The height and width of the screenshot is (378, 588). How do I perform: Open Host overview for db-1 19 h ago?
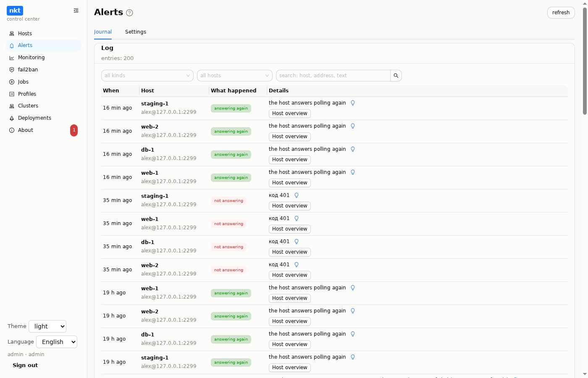pyautogui.click(x=290, y=344)
